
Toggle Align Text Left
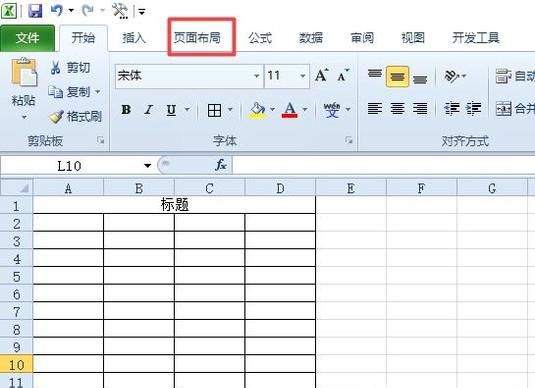pyautogui.click(x=375, y=109)
